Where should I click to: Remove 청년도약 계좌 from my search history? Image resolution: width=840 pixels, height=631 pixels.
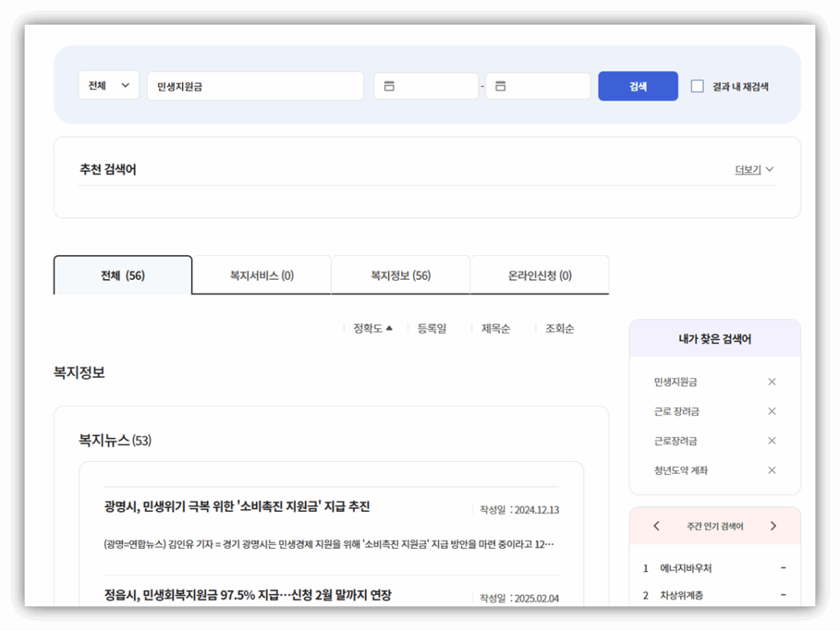[772, 470]
